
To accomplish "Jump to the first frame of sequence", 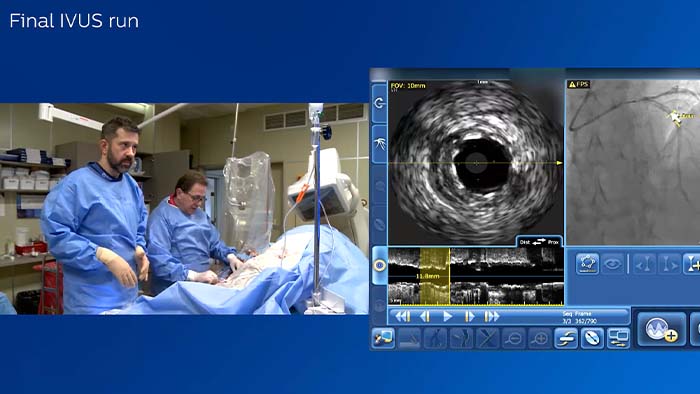I will 402,316.
